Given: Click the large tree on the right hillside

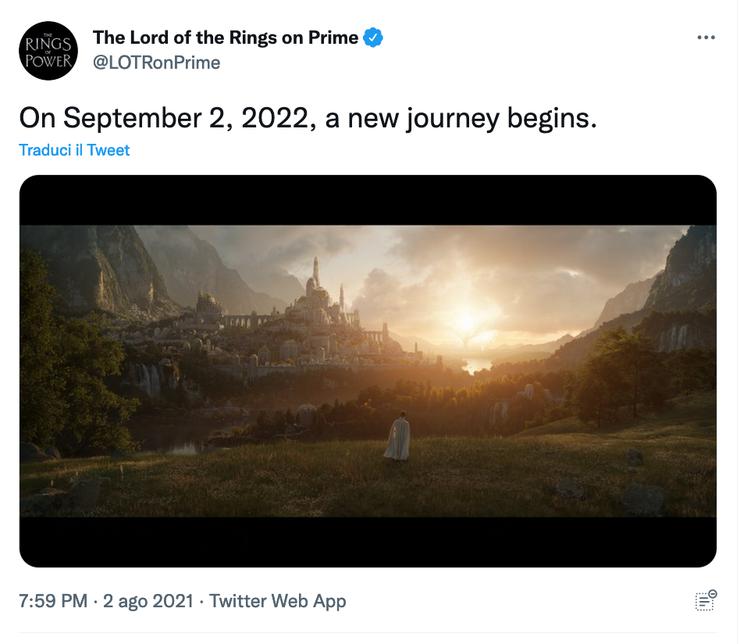Looking at the screenshot, I should (x=618, y=375).
